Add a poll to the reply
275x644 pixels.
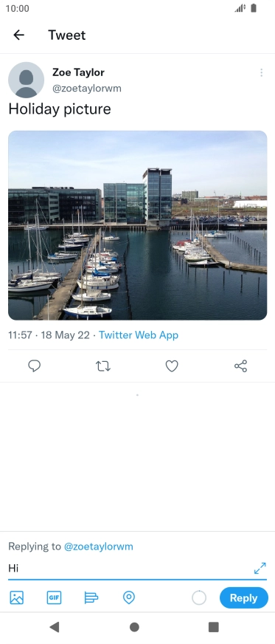click(91, 597)
